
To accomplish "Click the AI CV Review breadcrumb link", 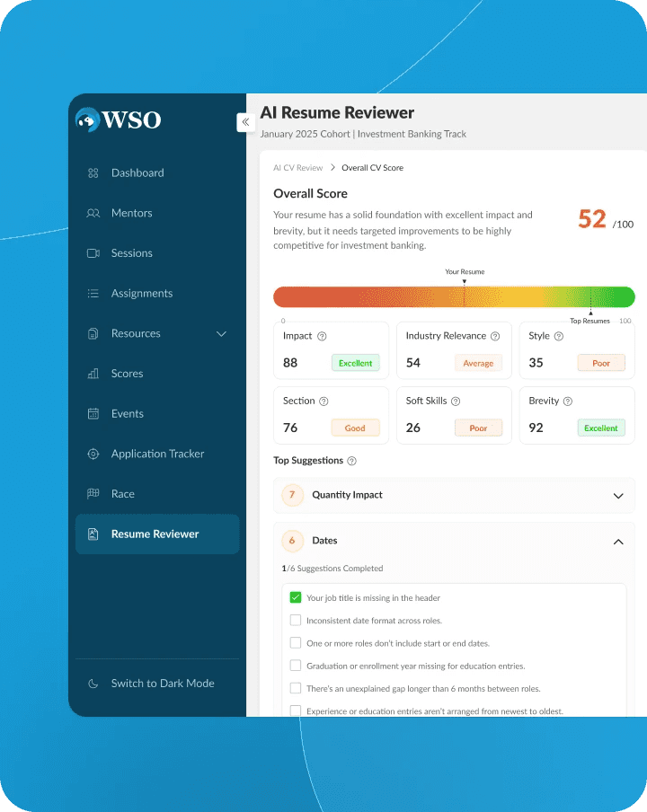I will click(297, 168).
